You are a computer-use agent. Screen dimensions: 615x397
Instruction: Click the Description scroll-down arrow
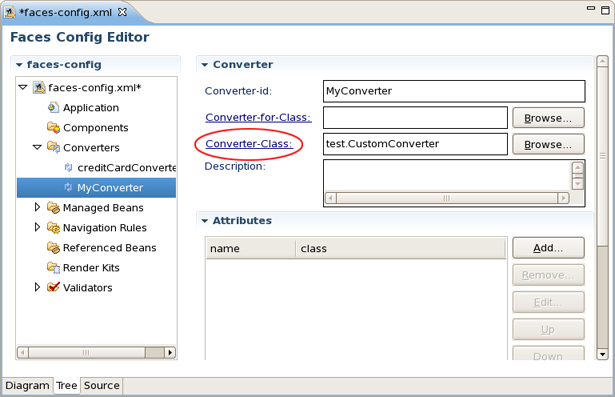tap(577, 184)
